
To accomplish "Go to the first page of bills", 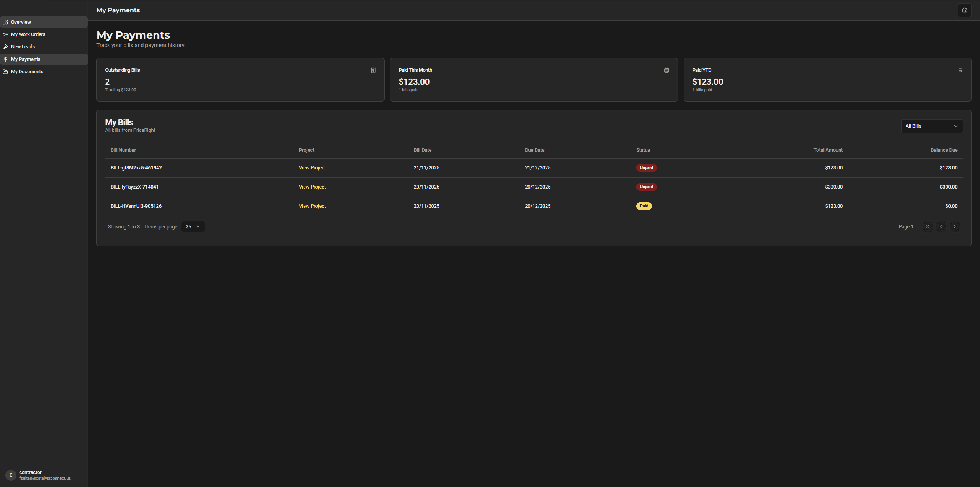I will tap(927, 227).
